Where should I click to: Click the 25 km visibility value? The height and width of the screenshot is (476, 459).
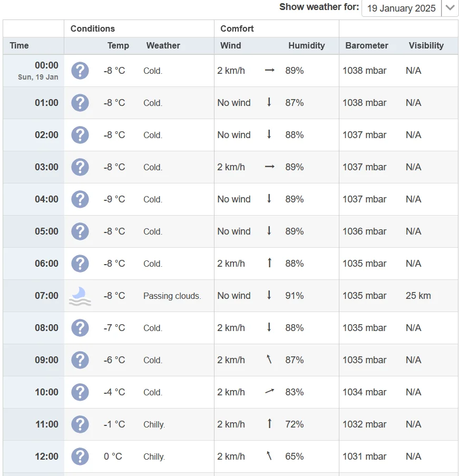[418, 296]
